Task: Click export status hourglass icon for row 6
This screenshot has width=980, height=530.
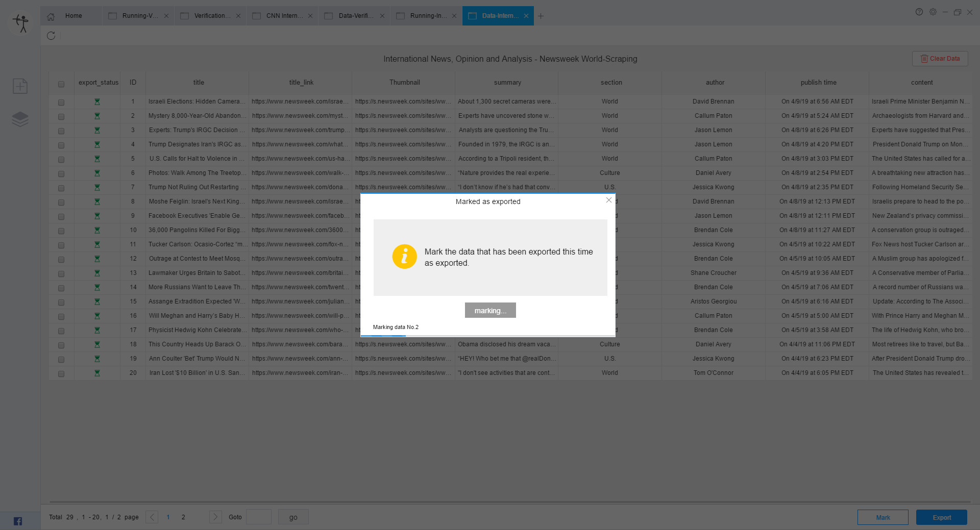Action: point(97,173)
